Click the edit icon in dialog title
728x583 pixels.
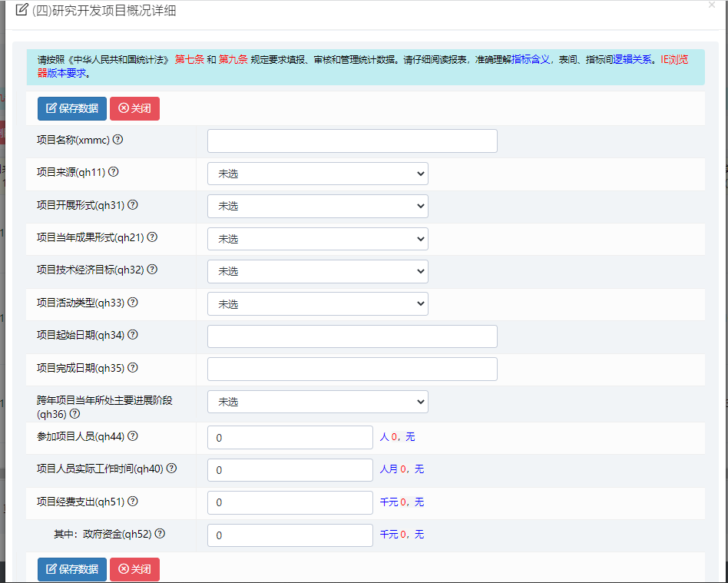(x=22, y=10)
